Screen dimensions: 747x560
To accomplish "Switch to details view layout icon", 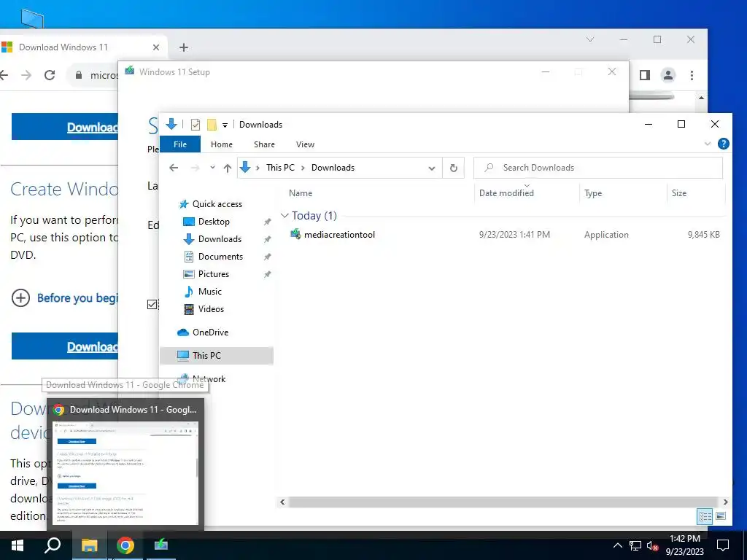I will point(705,517).
